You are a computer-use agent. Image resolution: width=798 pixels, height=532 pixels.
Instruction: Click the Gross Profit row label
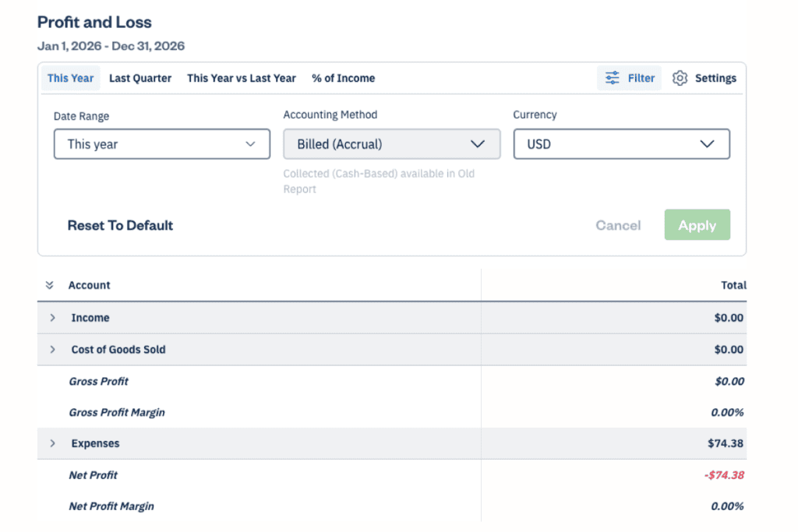tap(99, 382)
